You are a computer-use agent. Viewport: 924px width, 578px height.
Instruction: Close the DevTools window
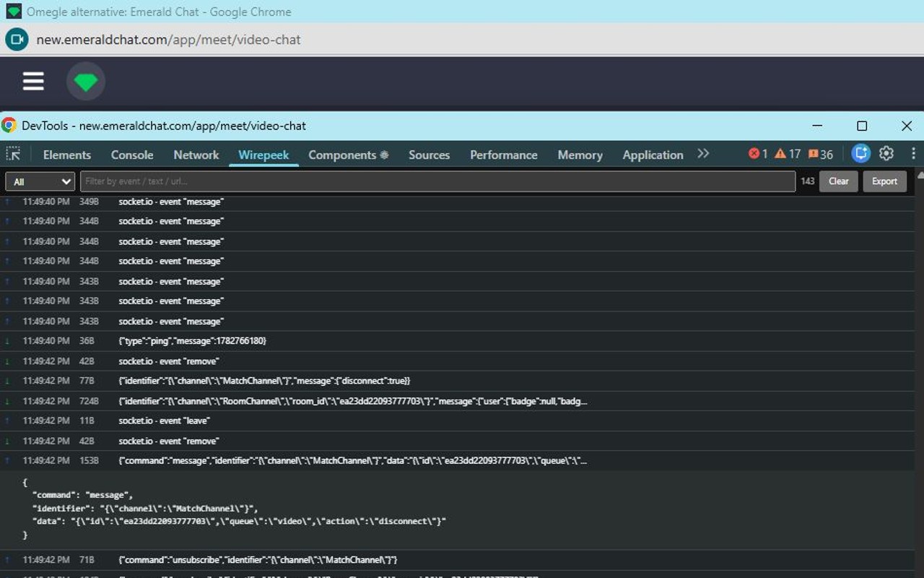click(907, 126)
